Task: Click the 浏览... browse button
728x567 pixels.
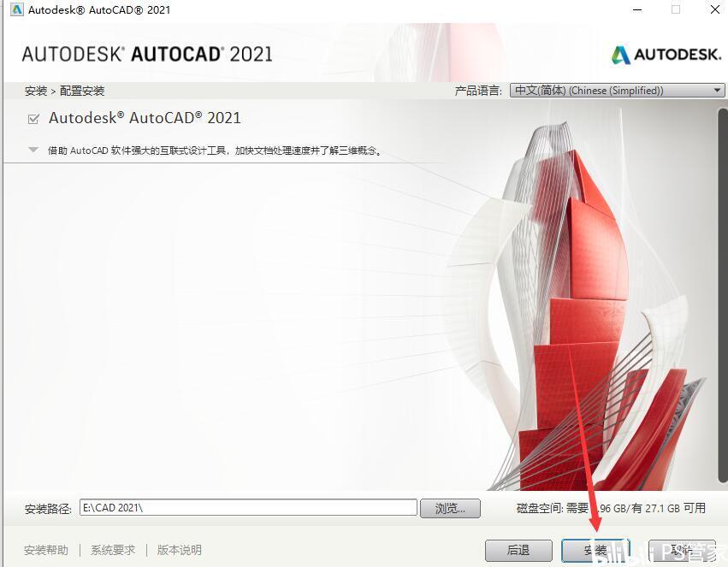Action: point(450,508)
